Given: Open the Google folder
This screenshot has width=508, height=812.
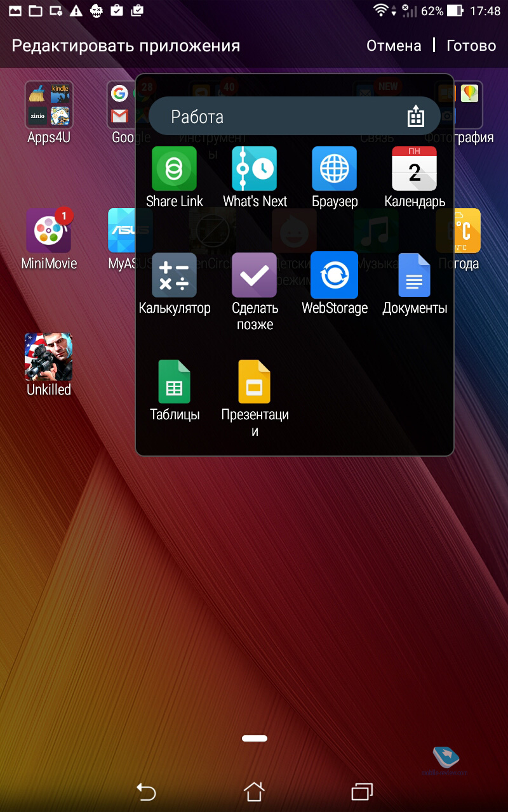Looking at the screenshot, I should point(122,105).
